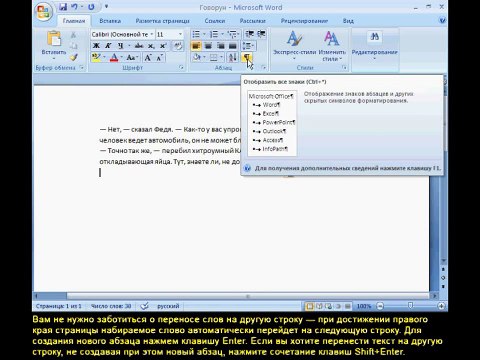Open the Paragraph dialog launcher (Абзац)

pyautogui.click(x=263, y=67)
